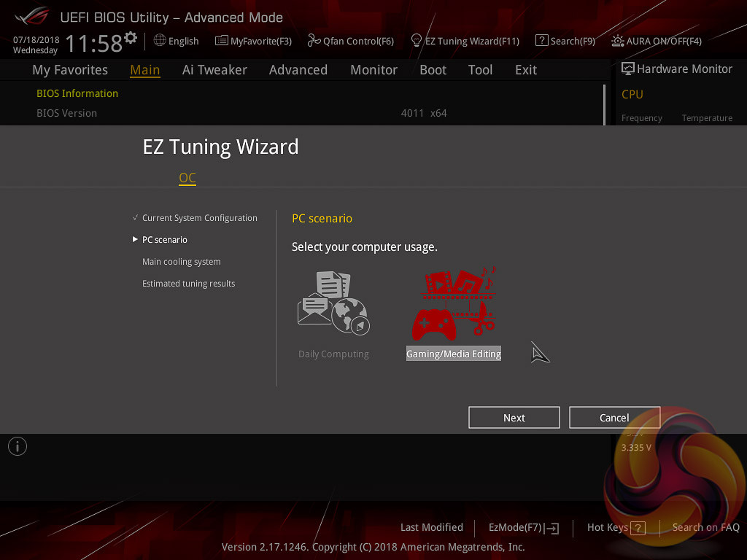The height and width of the screenshot is (560, 747).
Task: Go to the Monitor tab
Action: (374, 70)
